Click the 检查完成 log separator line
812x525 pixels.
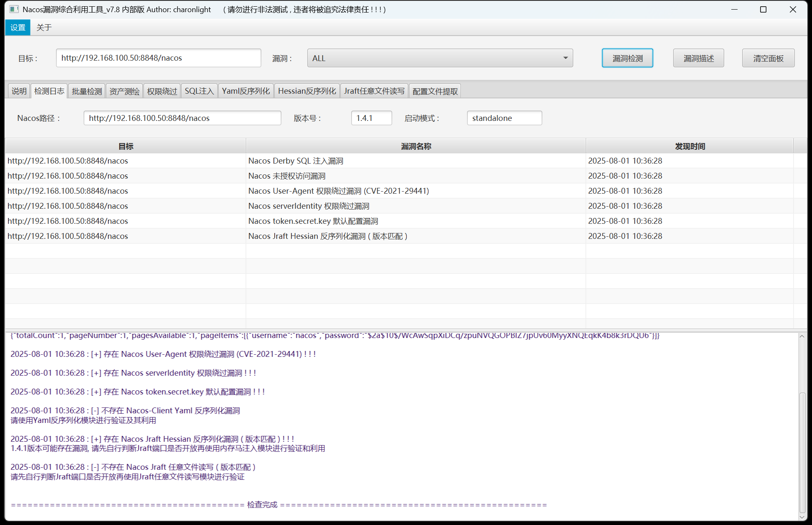[278, 505]
